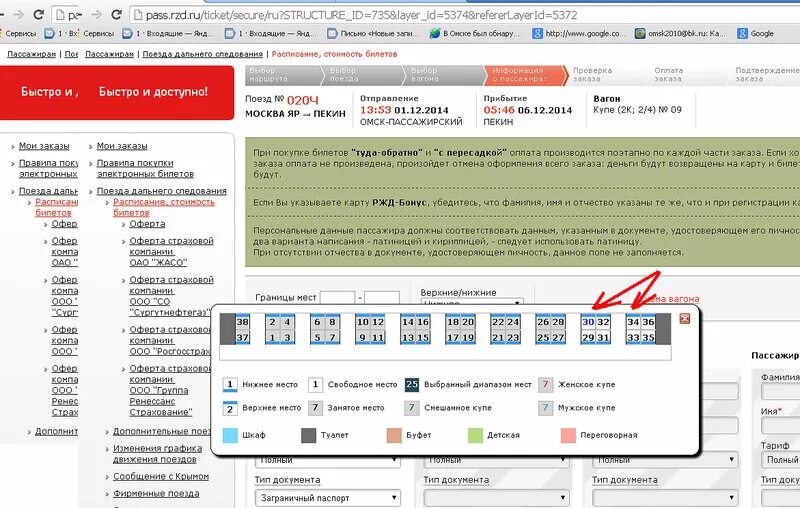Choose seat 10 in the carriage map

point(363,322)
